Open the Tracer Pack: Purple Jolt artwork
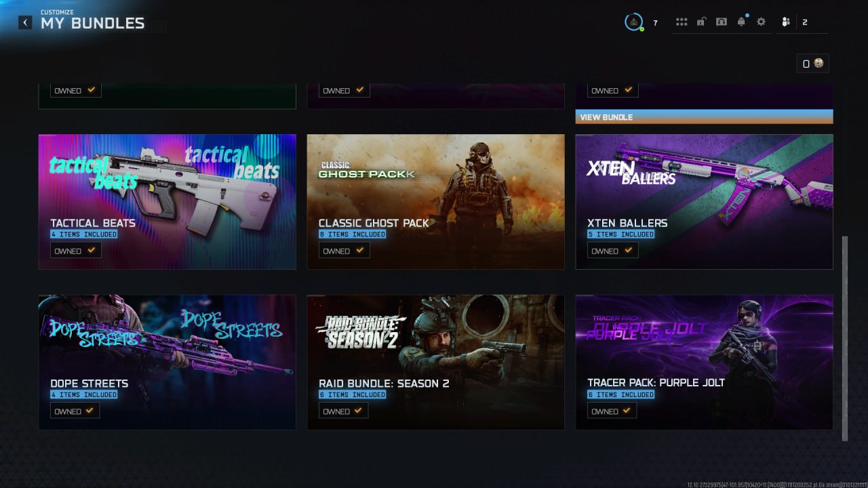 click(x=704, y=362)
